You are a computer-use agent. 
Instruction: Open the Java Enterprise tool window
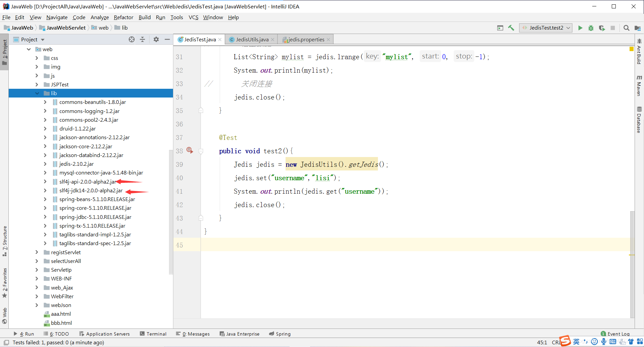pos(240,334)
